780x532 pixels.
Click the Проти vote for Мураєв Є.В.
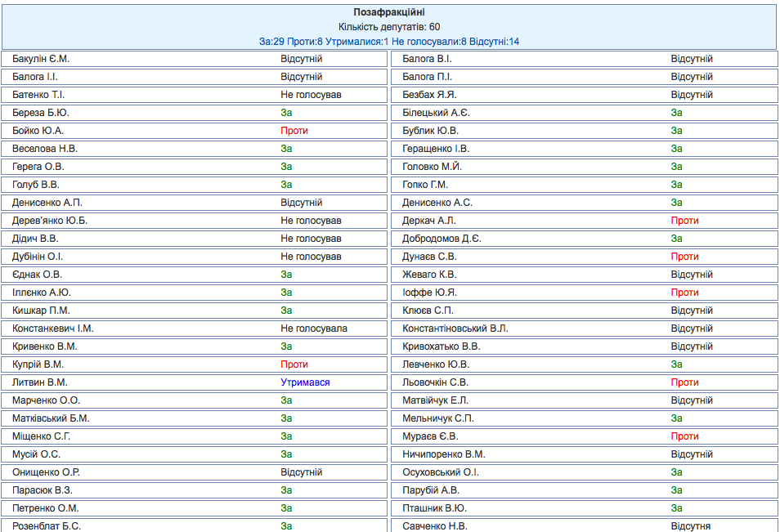click(684, 436)
